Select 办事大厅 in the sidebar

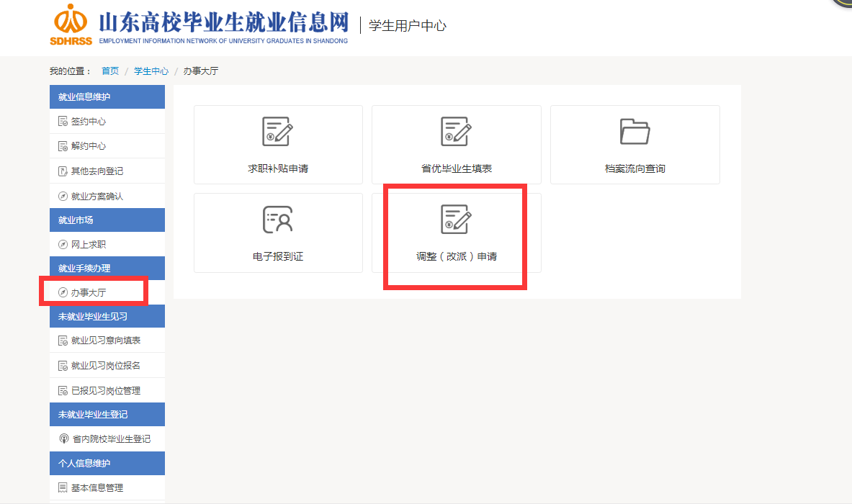88,292
